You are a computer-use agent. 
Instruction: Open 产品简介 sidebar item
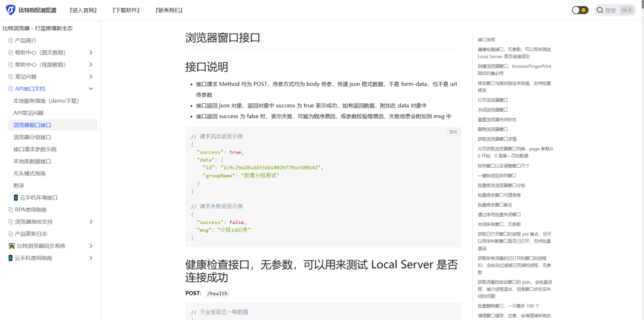pyautogui.click(x=26, y=41)
